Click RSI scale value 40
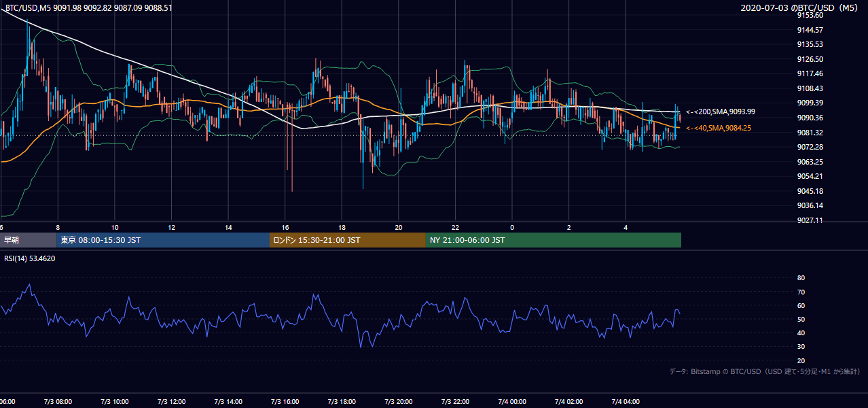The width and height of the screenshot is (868, 408). (801, 333)
